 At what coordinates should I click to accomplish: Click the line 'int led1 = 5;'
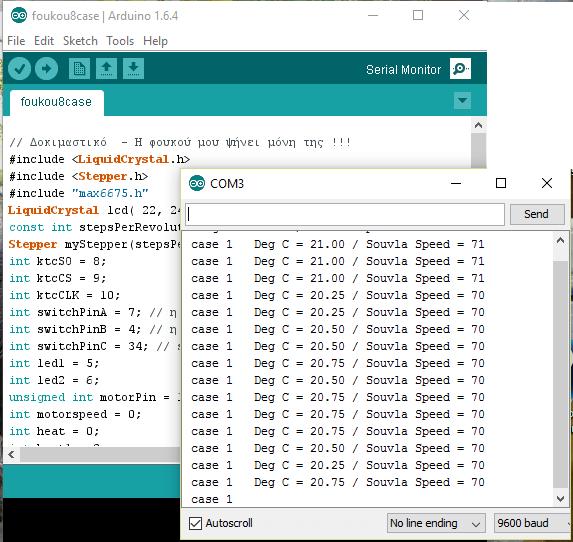(x=54, y=363)
